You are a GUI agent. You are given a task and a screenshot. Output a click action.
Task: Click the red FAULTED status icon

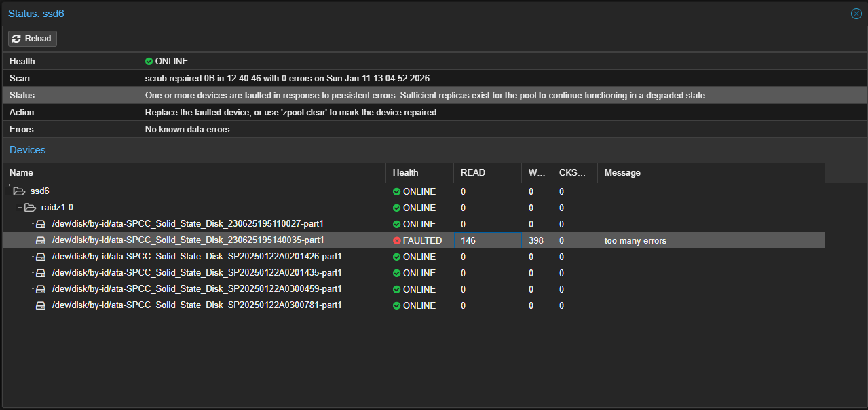click(x=397, y=240)
